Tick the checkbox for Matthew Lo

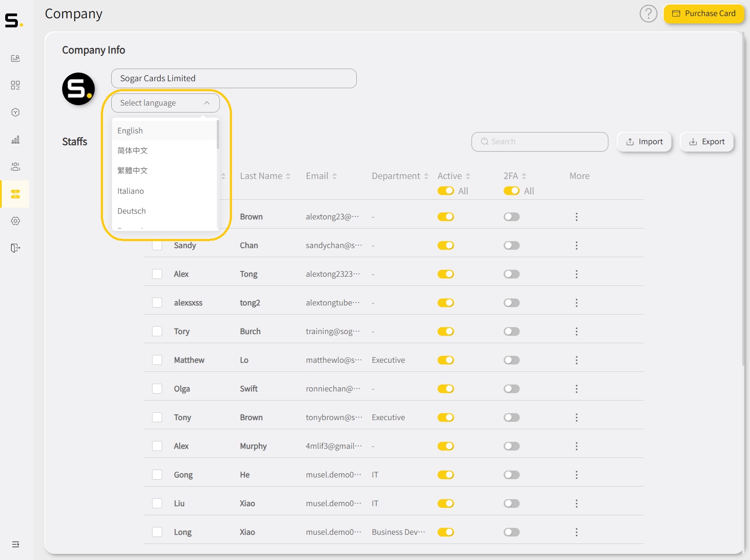click(157, 360)
